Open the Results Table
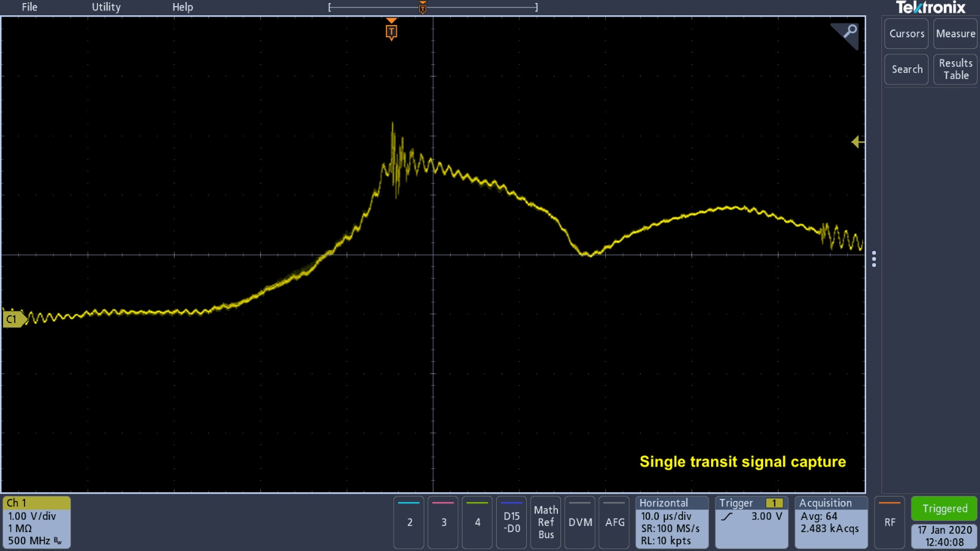The width and height of the screenshot is (980, 551). [x=956, y=69]
